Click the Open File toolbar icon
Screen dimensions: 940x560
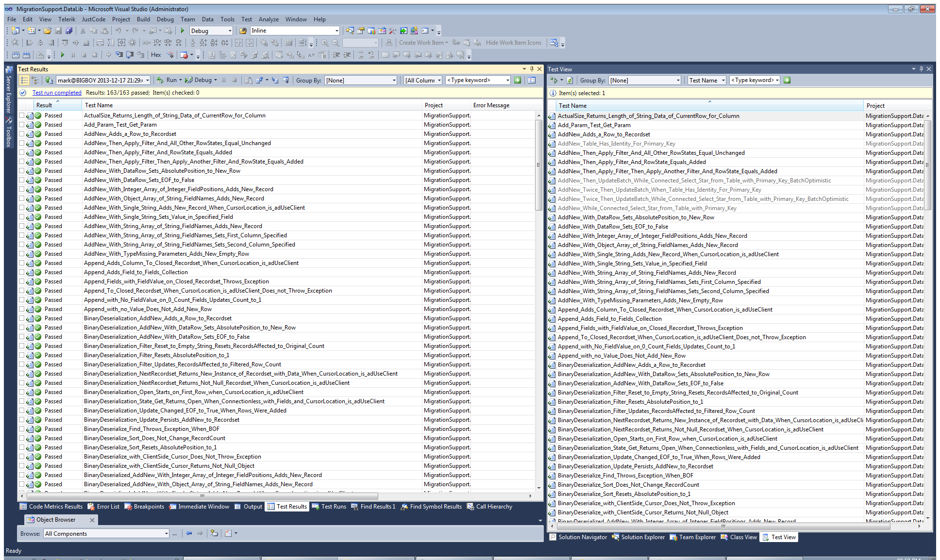click(x=47, y=31)
